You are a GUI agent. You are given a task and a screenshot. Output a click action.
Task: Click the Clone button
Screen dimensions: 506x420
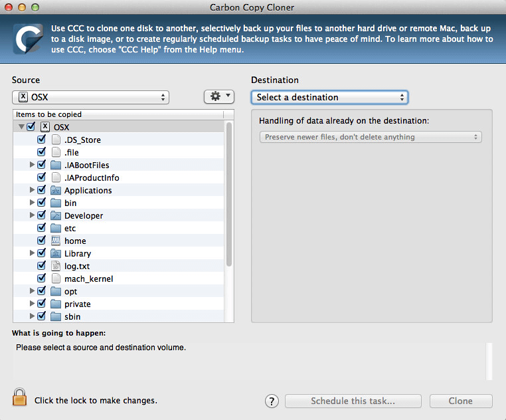click(460, 401)
